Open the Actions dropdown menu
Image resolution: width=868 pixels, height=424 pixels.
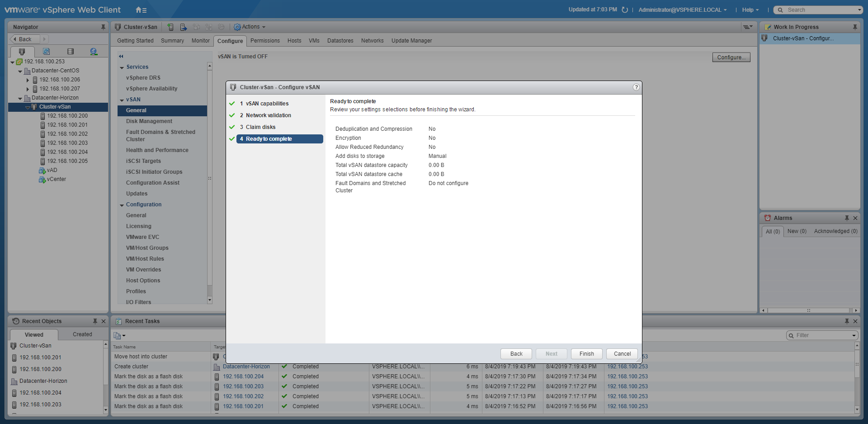click(250, 27)
